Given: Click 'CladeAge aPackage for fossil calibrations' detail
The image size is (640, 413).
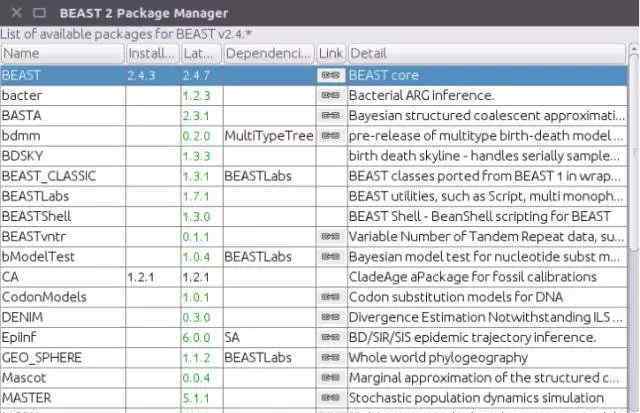Looking at the screenshot, I should coord(473,277).
